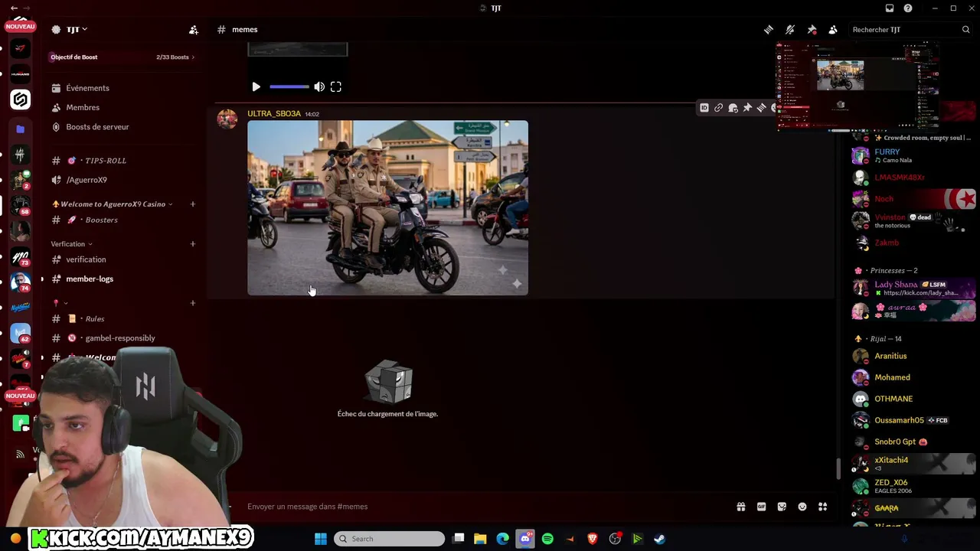The height and width of the screenshot is (551, 980).
Task: Open ULTRA_SBO3A's motorcycle image
Action: (x=387, y=208)
